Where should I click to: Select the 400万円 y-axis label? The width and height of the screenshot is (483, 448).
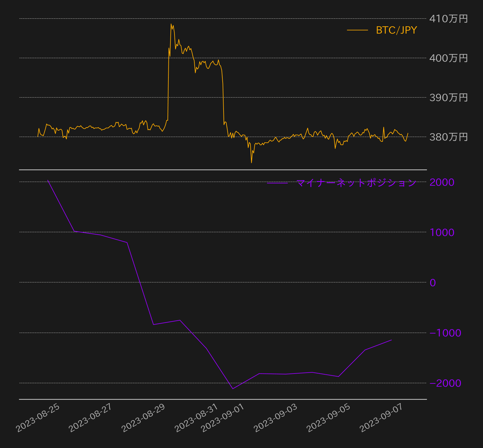click(448, 58)
